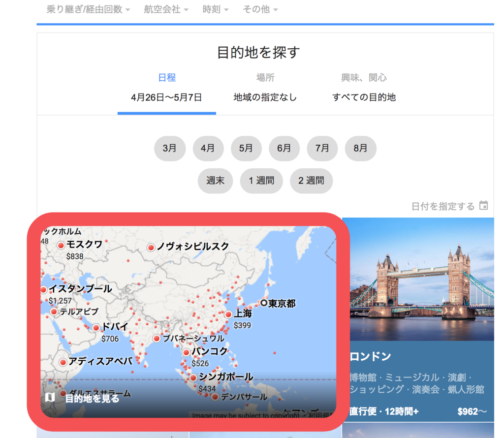
Task: Choose the 1 週間 duration chip
Action: tap(261, 181)
